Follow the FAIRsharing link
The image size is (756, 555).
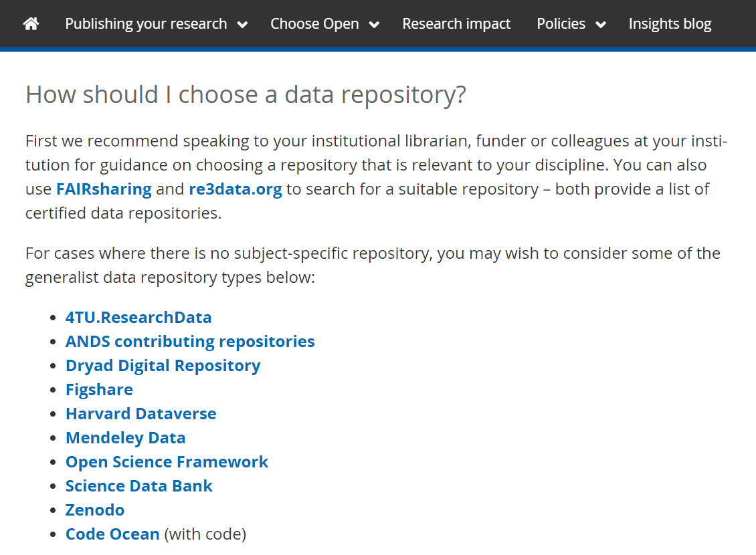click(x=104, y=189)
